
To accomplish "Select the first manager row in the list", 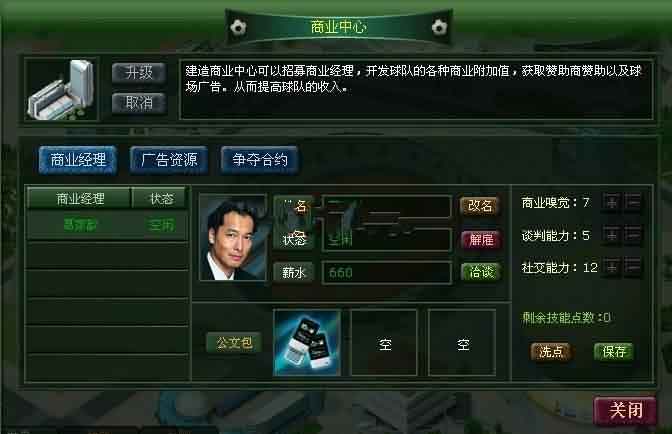I will [107, 225].
